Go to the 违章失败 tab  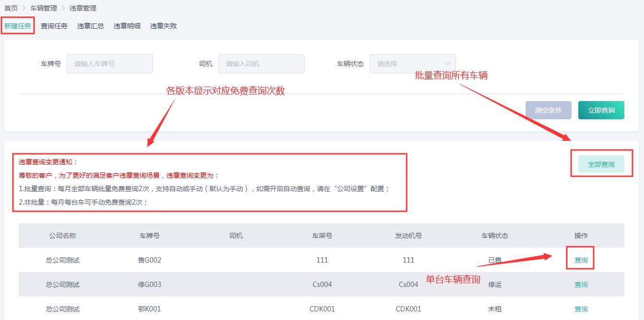pyautogui.click(x=164, y=26)
